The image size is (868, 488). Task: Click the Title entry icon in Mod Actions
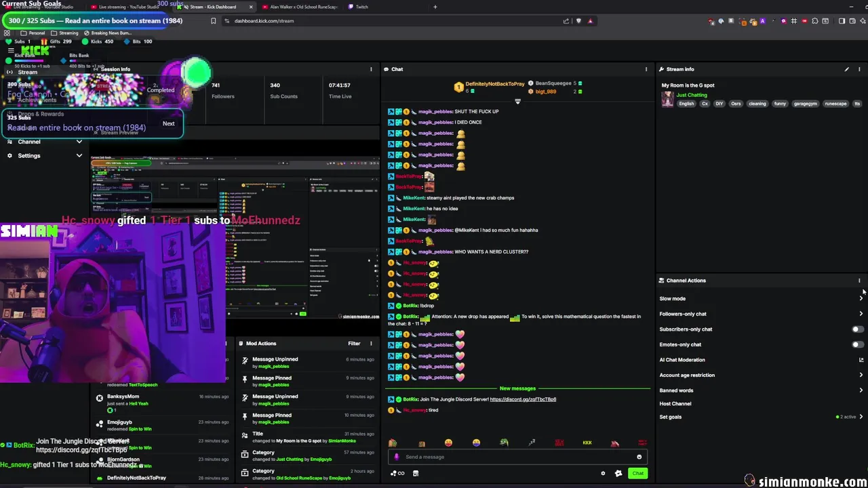click(245, 434)
